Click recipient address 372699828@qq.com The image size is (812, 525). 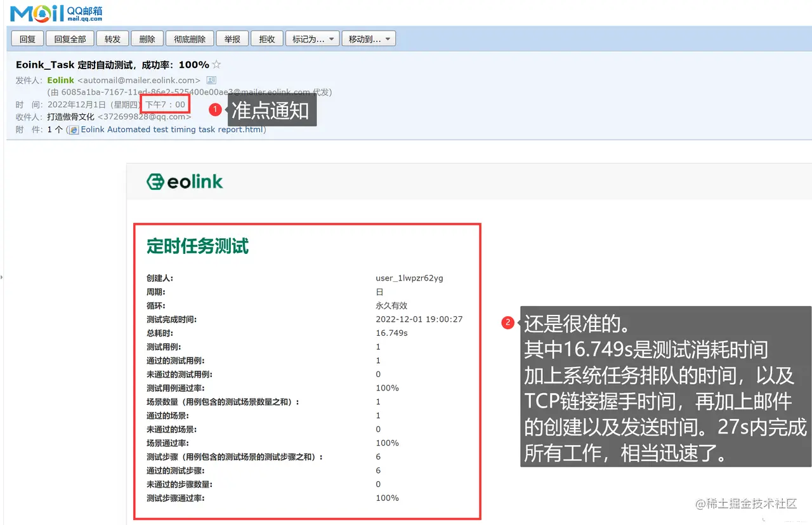point(144,117)
